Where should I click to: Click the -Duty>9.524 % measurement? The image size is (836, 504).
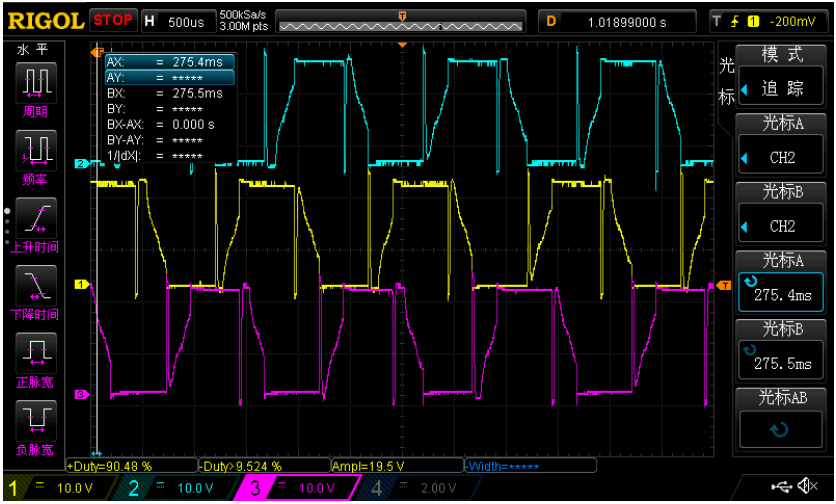tap(264, 466)
